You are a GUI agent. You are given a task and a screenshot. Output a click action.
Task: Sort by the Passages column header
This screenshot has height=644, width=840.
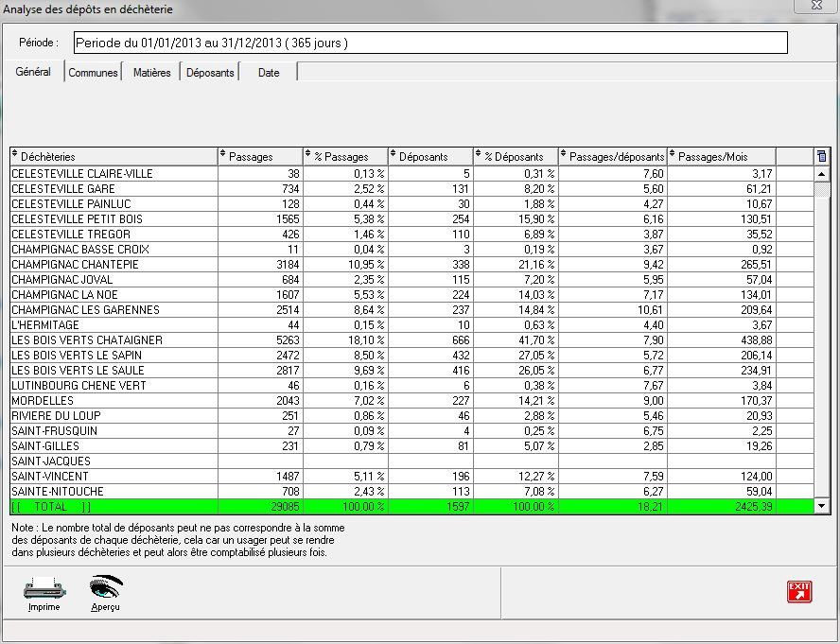coord(260,156)
